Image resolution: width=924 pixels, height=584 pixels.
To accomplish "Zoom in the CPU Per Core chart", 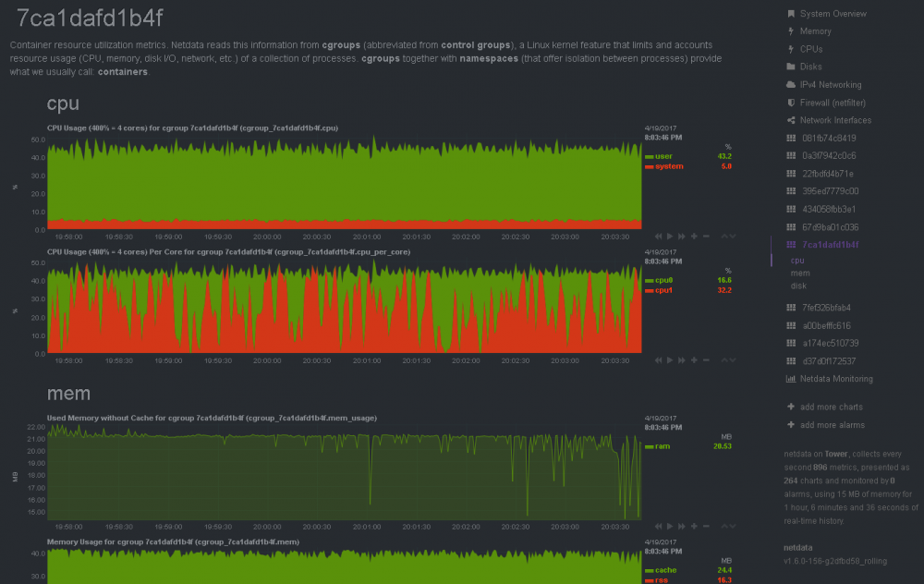I will [x=694, y=360].
